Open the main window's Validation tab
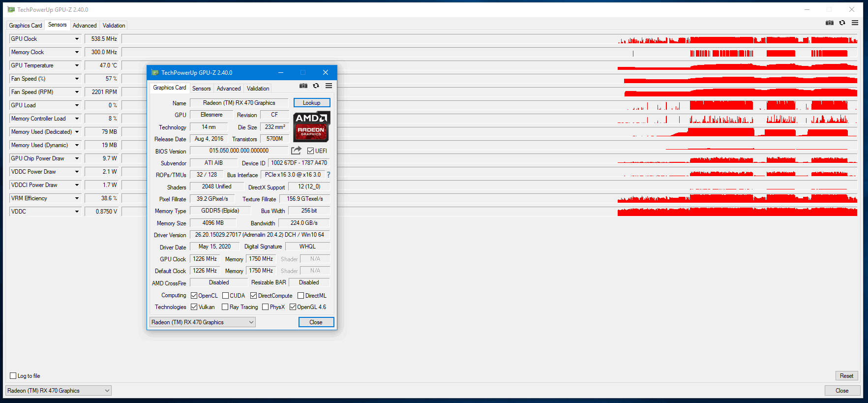This screenshot has height=403, width=868. 114,26
